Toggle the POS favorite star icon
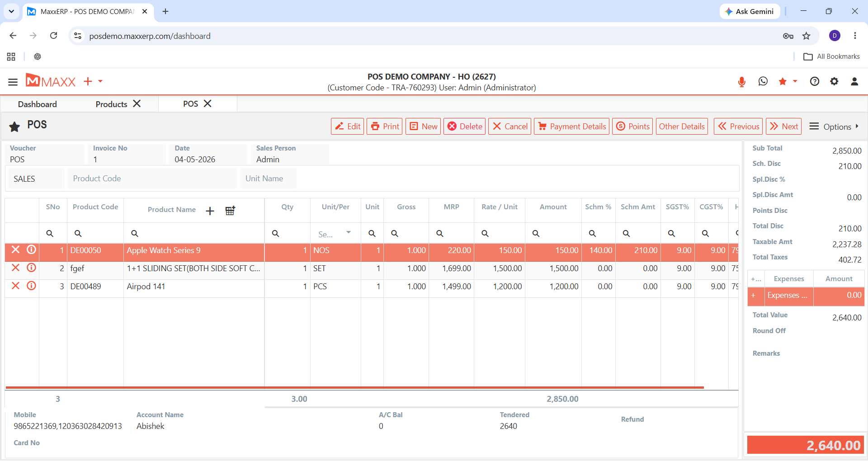The image size is (868, 461). (14, 127)
